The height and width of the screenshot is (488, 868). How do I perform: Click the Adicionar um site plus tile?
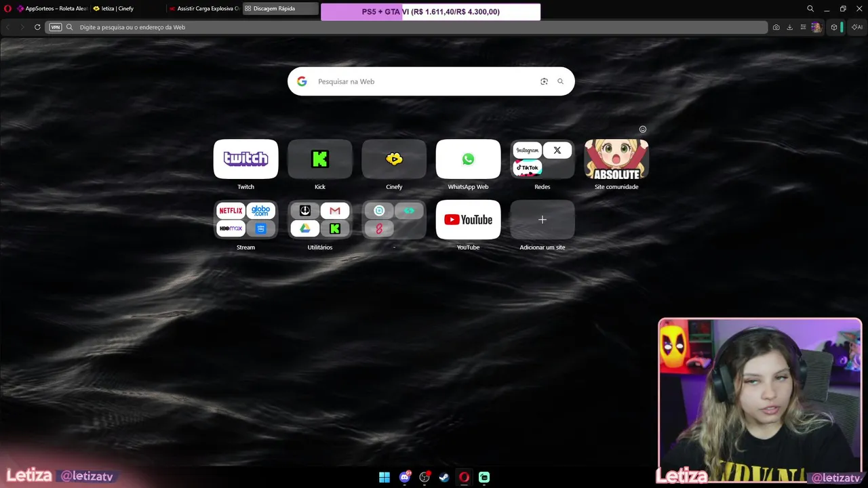pos(542,220)
